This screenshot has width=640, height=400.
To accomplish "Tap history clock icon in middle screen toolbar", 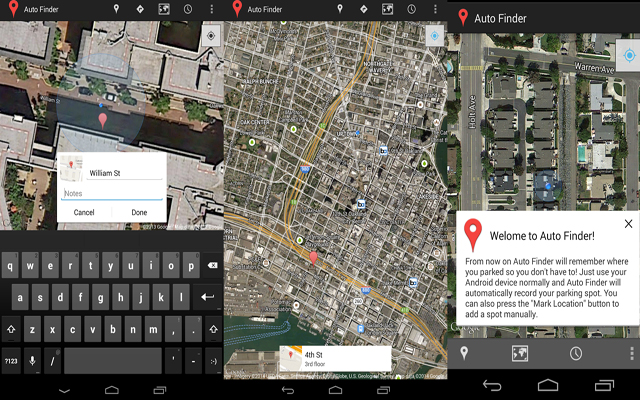I will (x=411, y=9).
